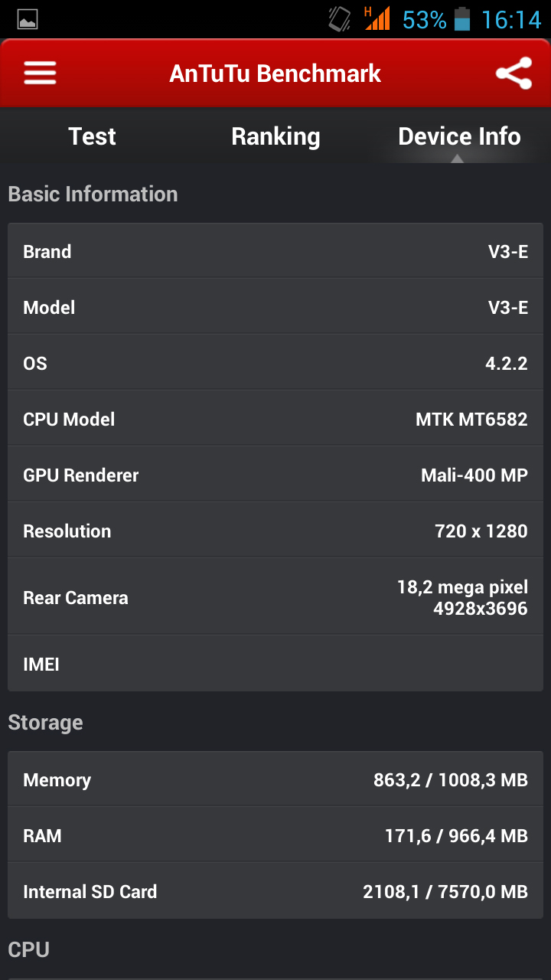Tap the share icon in header

pyautogui.click(x=514, y=73)
